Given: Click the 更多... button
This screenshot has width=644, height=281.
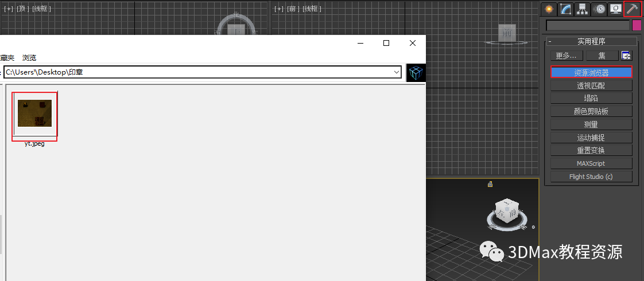Looking at the screenshot, I should point(567,56).
